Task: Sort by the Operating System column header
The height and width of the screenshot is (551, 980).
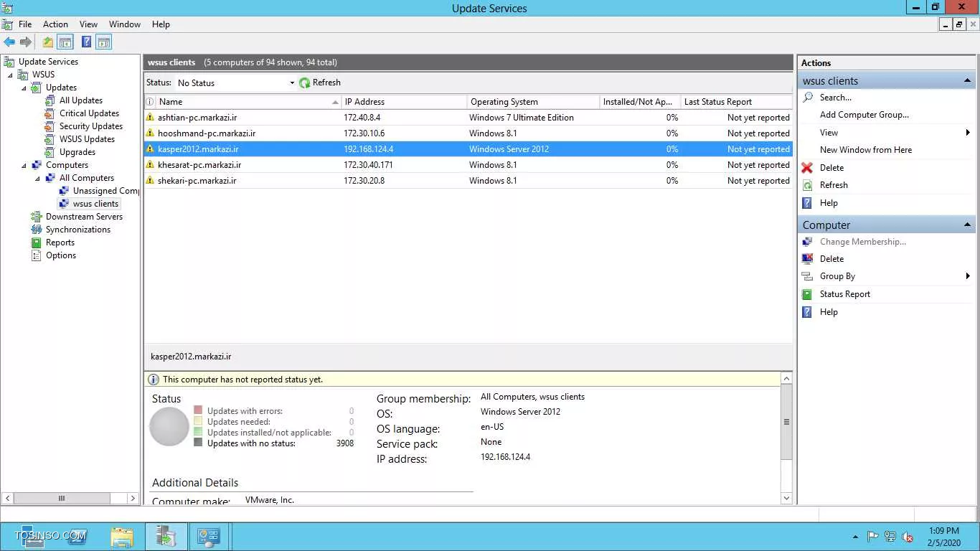Action: point(533,102)
